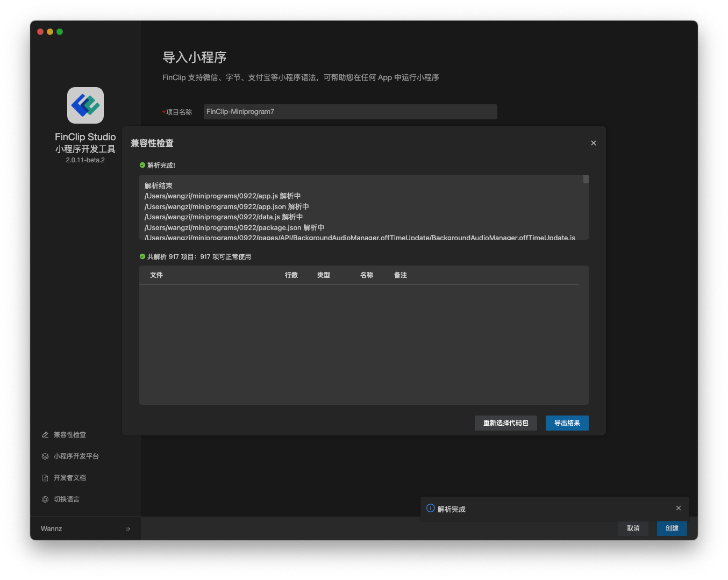The width and height of the screenshot is (728, 580).
Task: Click the blue 导出结果 button
Action: (x=567, y=423)
